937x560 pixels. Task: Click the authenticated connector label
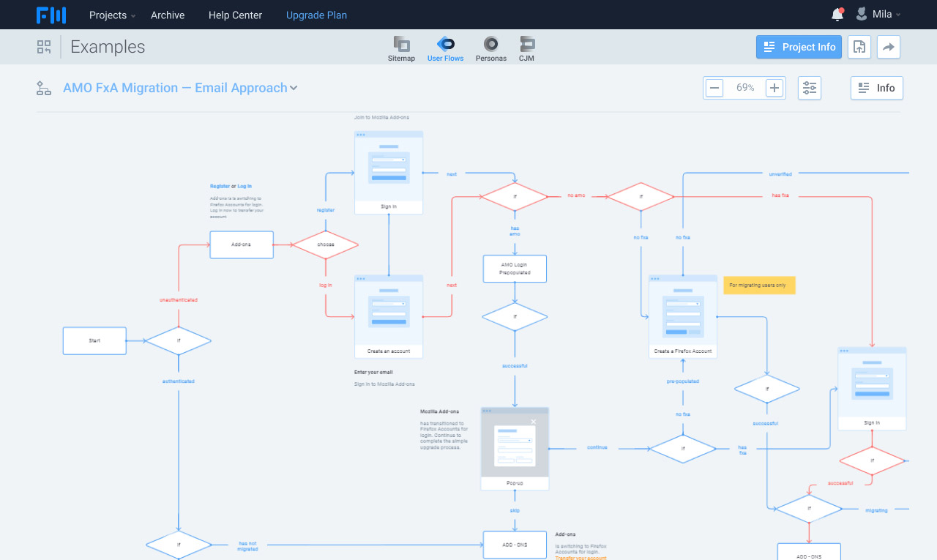tap(179, 381)
